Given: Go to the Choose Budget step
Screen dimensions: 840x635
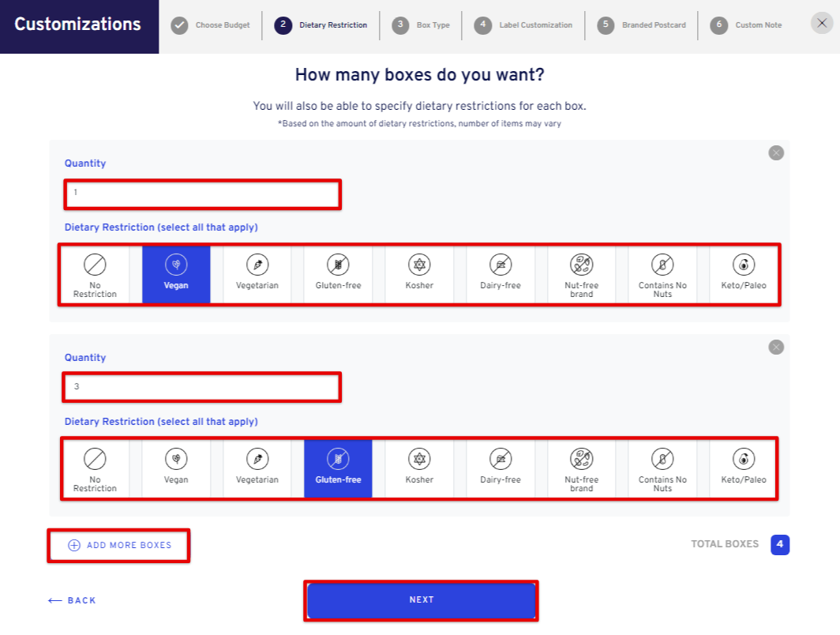Looking at the screenshot, I should point(211,25).
